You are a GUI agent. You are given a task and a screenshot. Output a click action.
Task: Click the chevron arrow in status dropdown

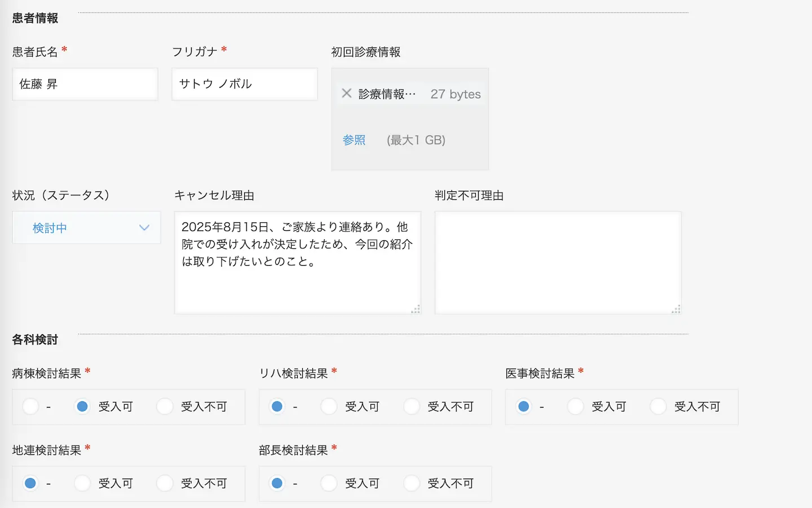click(144, 228)
